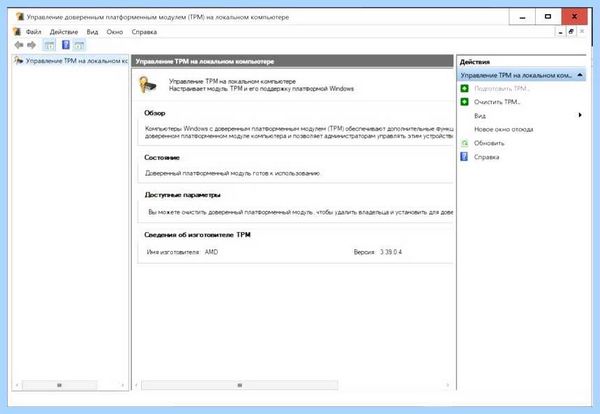Viewport: 600px width, 414px height.
Task: Click the green icon beside Очистить TPM
Action: pyautogui.click(x=464, y=102)
